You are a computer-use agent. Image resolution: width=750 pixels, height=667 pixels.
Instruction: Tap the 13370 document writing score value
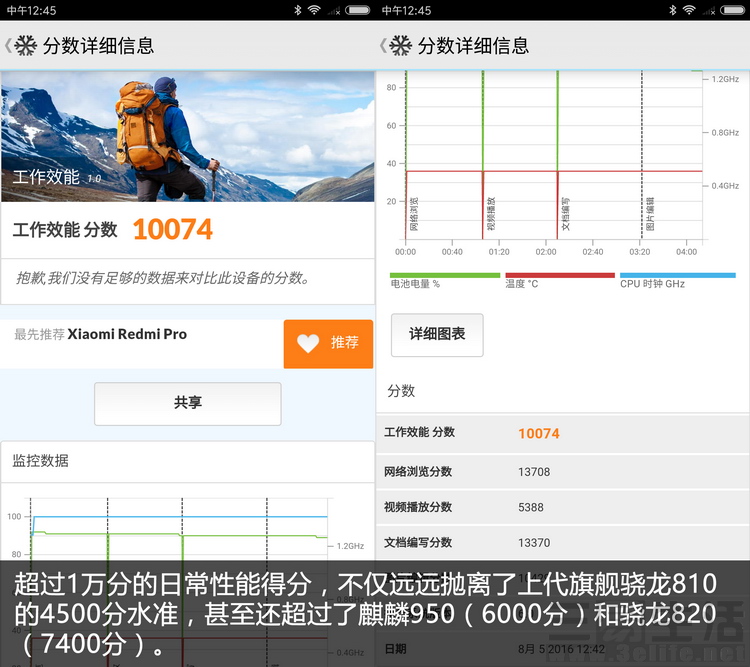click(534, 543)
